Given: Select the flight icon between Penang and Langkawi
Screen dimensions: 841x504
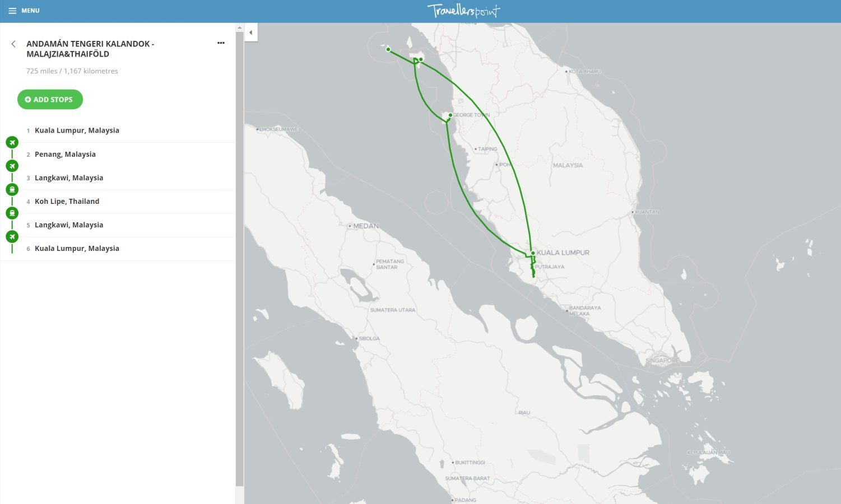Looking at the screenshot, I should tap(12, 166).
